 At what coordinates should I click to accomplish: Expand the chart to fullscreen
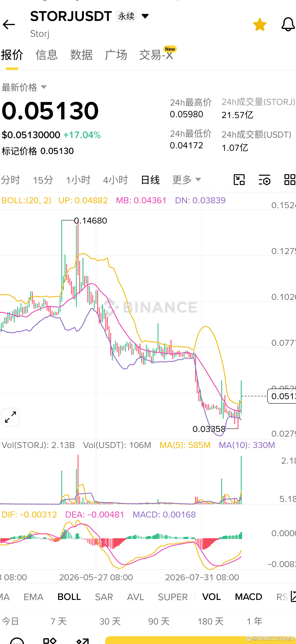pyautogui.click(x=10, y=417)
